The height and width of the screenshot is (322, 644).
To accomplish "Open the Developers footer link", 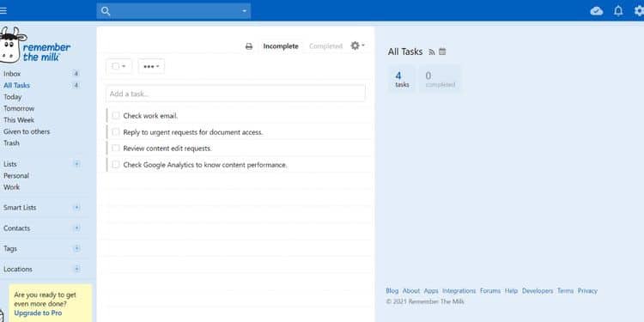I will 538,290.
